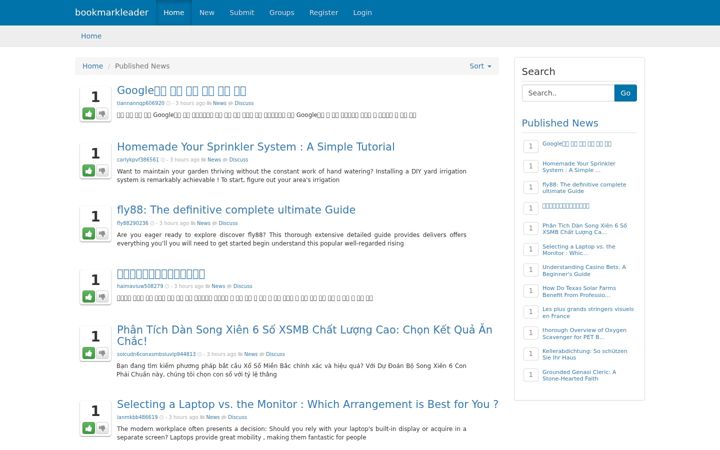
Task: Open user profile ianmkbb486619
Action: 137,417
